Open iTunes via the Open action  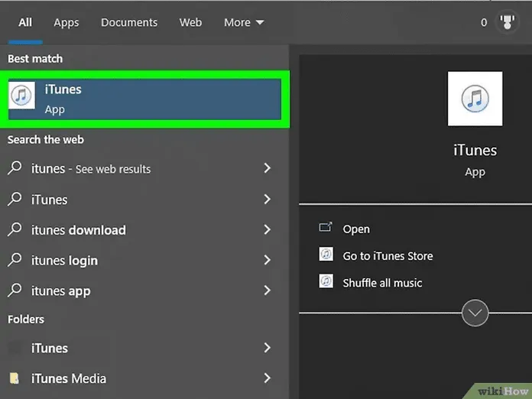(x=356, y=229)
